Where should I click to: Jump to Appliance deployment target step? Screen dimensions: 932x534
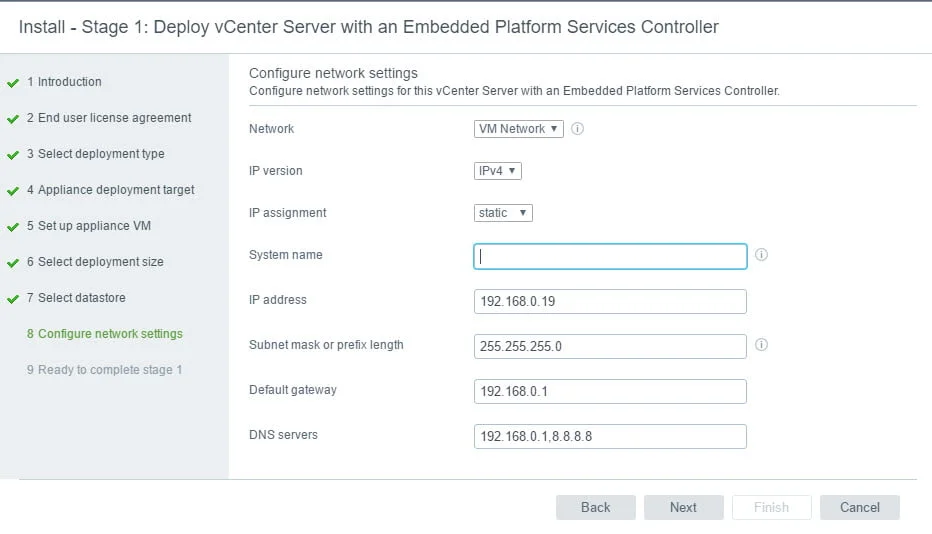coord(116,190)
